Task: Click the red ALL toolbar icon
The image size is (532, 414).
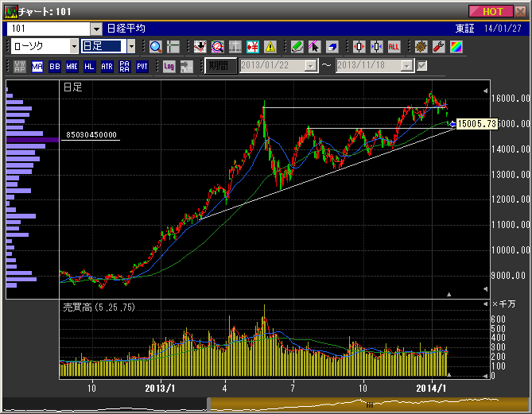Action: click(x=394, y=47)
